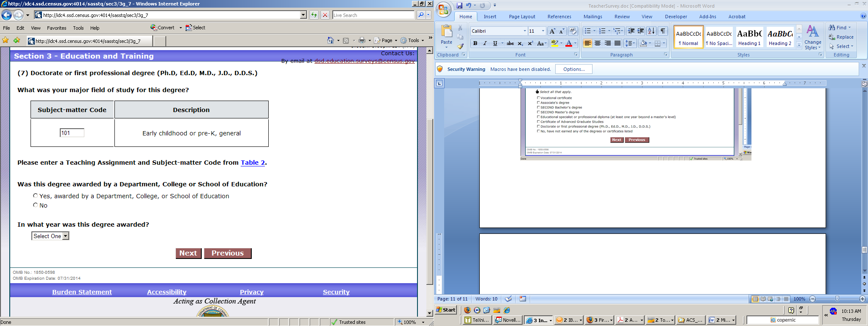Click the Paste button in Word
The width and height of the screenshot is (868, 326).
(447, 35)
